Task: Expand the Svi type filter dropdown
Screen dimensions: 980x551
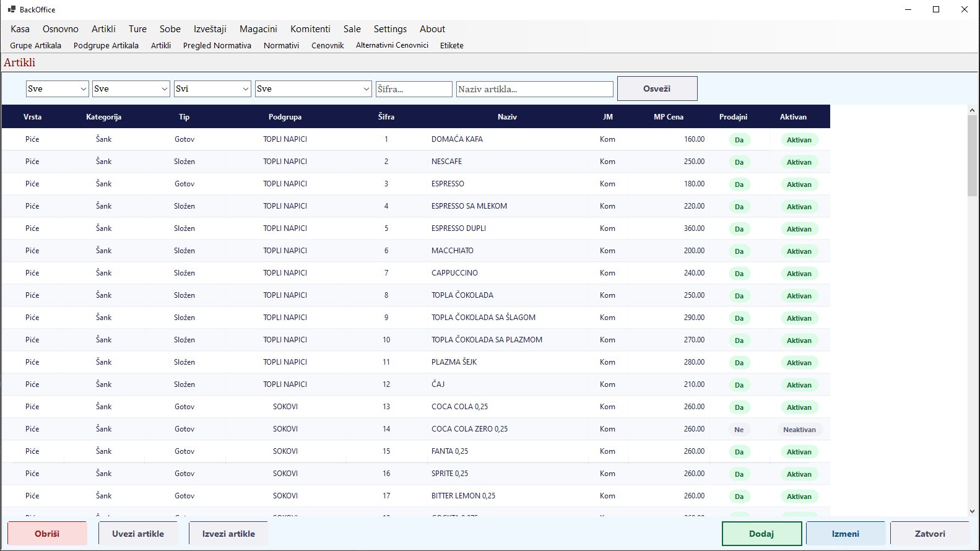Action: [212, 89]
